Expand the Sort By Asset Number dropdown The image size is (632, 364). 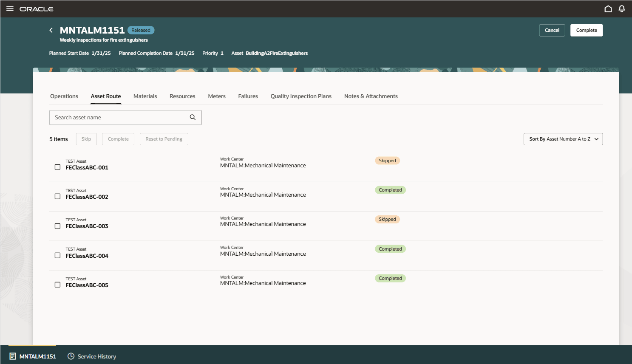[563, 139]
